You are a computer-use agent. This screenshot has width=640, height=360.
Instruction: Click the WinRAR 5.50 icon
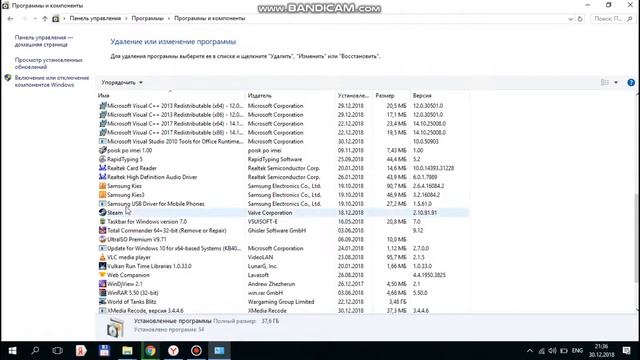click(102, 293)
